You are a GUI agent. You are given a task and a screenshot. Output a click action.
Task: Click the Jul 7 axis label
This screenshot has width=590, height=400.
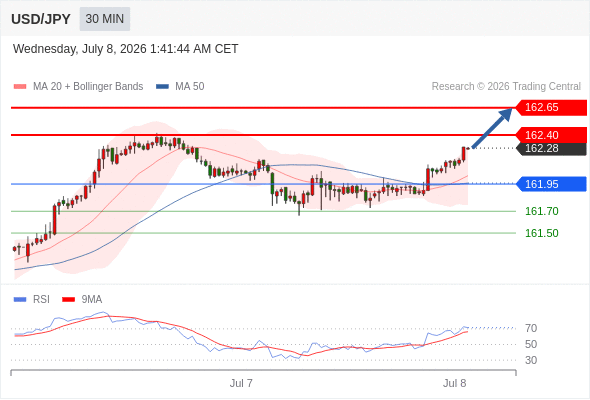click(241, 383)
